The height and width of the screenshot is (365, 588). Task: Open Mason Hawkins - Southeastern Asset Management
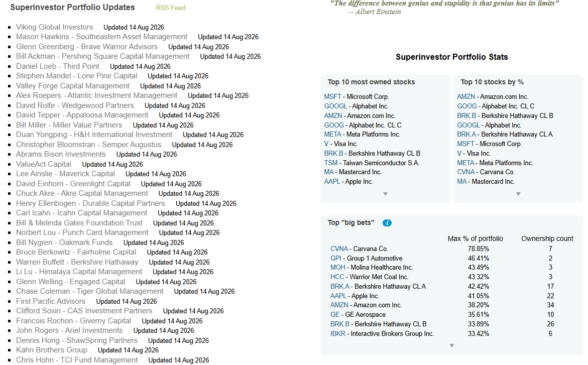coord(101,37)
